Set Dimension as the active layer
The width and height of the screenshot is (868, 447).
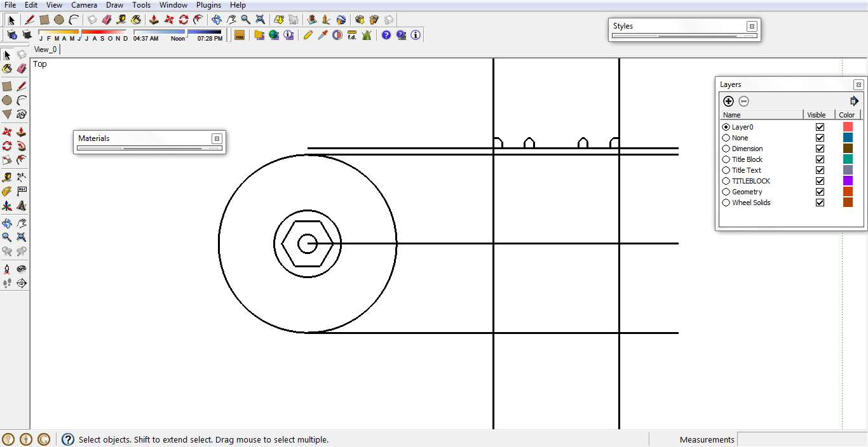(x=726, y=149)
